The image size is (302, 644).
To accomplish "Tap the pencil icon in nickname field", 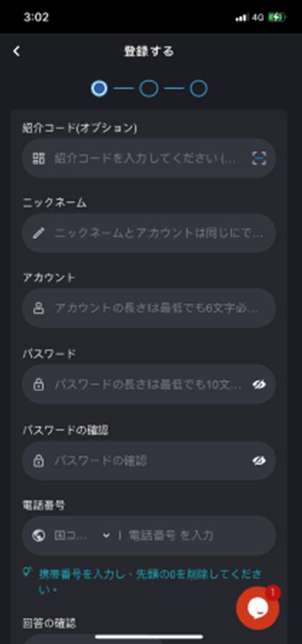I will (39, 233).
